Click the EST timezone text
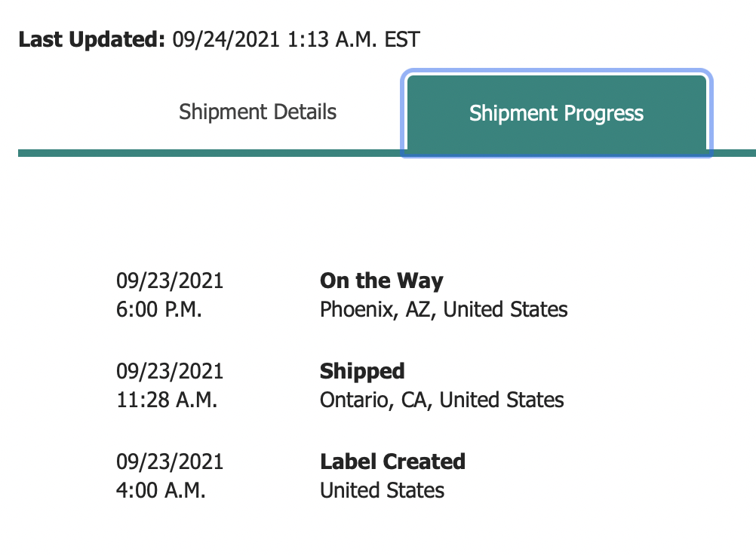This screenshot has height=555, width=756. point(402,39)
